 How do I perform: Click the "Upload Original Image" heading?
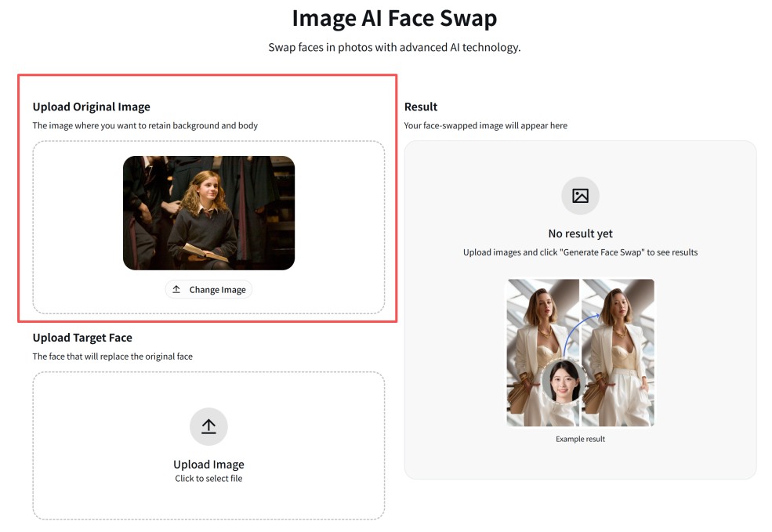[91, 107]
